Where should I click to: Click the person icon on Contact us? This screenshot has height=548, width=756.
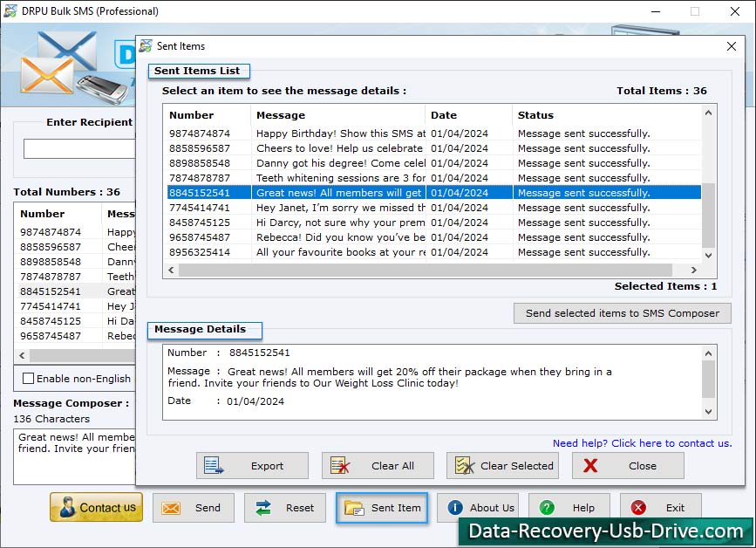(67, 508)
